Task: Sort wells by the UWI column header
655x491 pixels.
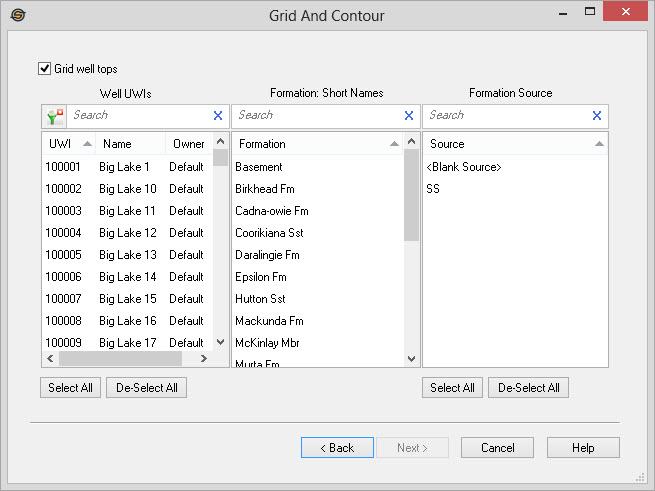Action: (60, 144)
